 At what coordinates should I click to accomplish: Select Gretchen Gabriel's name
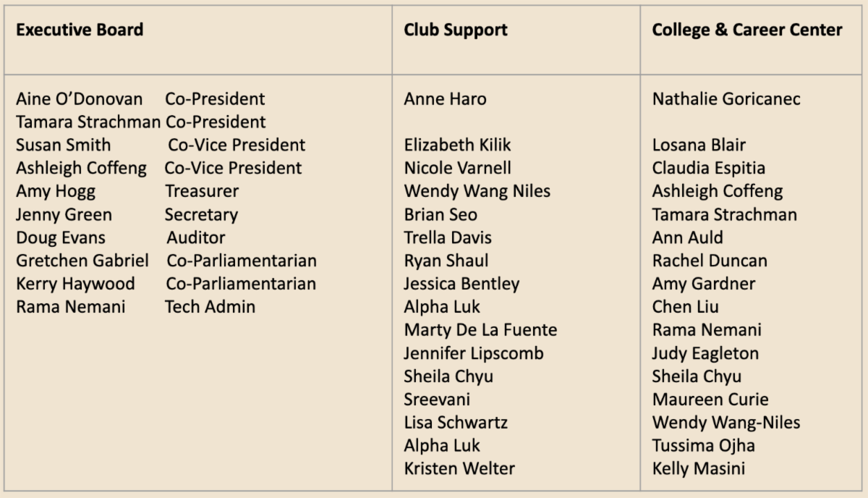[82, 261]
